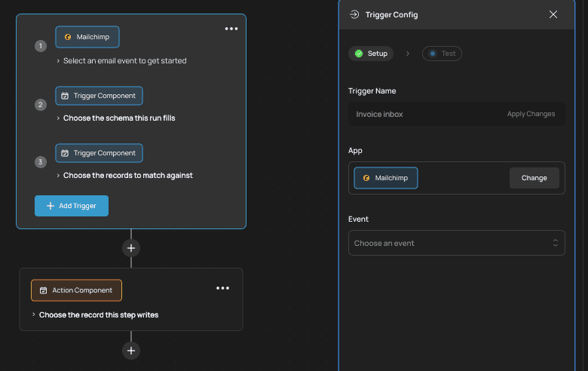Viewport: 588px width, 371px height.
Task: Click the Change app button
Action: pyautogui.click(x=534, y=178)
